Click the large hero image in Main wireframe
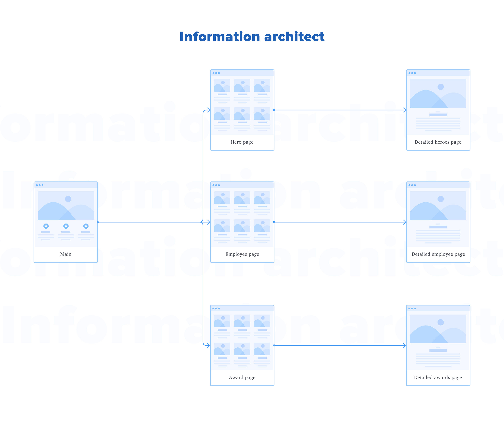Screen dimensions: 504x426 click(x=66, y=205)
